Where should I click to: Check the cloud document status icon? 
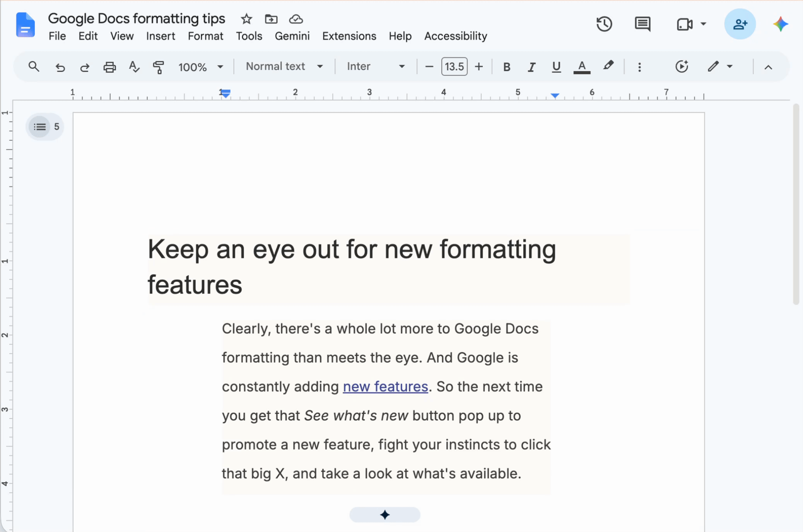click(296, 19)
